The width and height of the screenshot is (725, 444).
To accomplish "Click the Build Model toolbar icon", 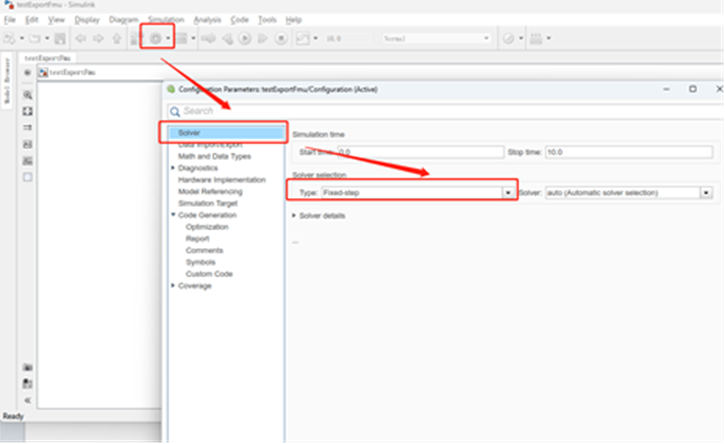I will click(x=536, y=38).
